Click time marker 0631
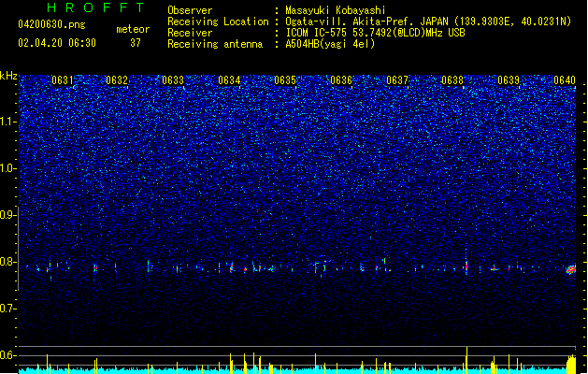 point(63,80)
